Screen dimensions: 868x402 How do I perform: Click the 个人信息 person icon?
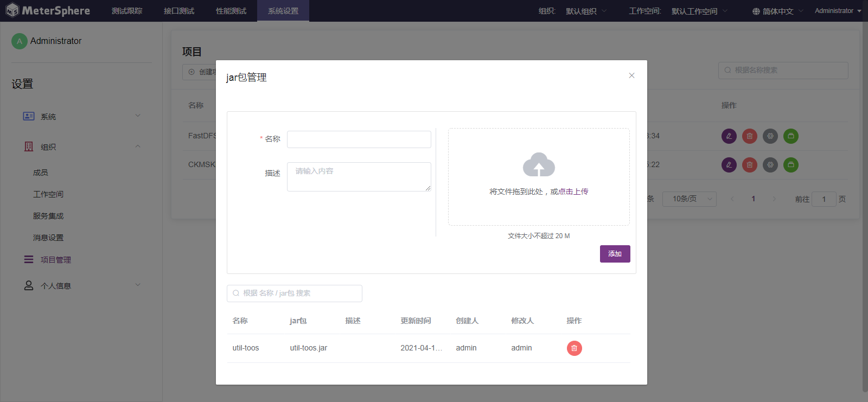coord(29,285)
